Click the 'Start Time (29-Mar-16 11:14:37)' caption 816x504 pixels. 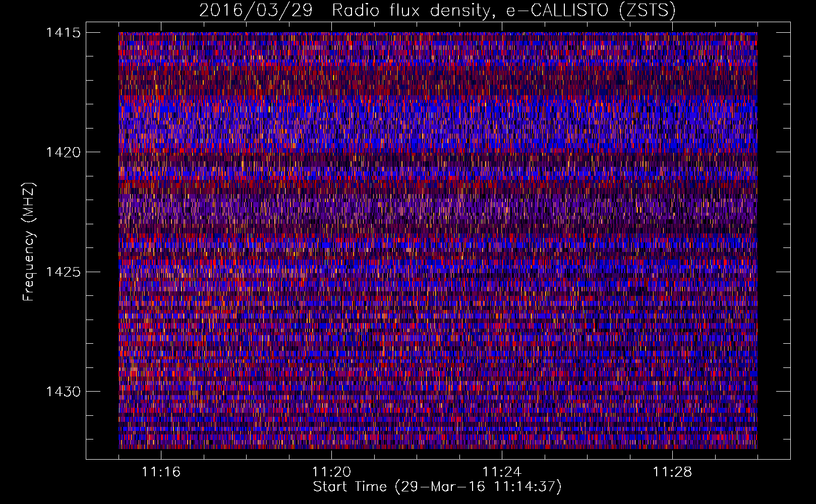click(437, 487)
